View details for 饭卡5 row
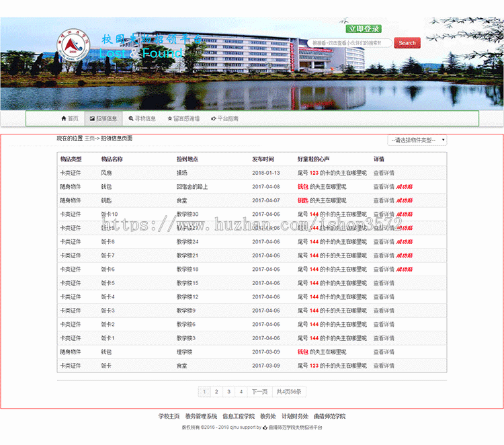 (384, 283)
